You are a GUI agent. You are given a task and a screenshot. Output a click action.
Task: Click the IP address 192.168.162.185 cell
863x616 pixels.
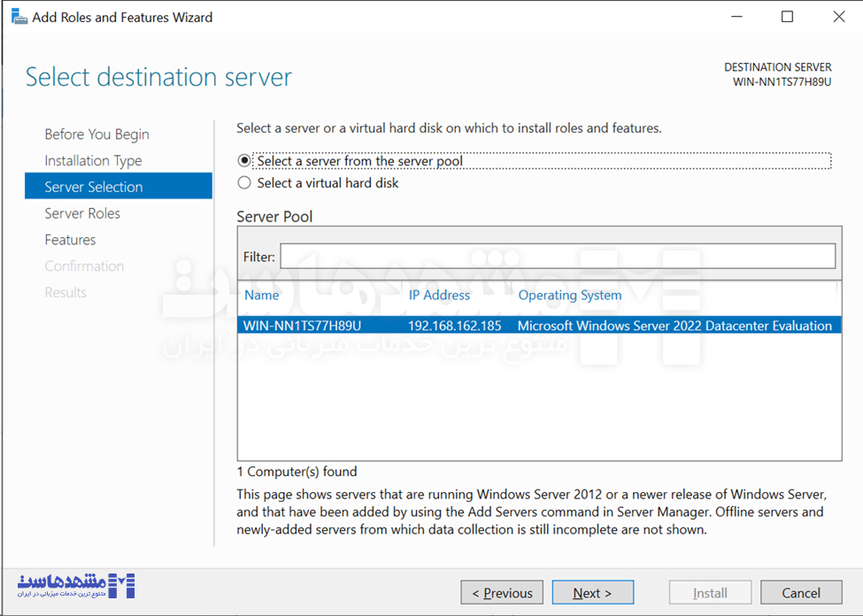(455, 326)
